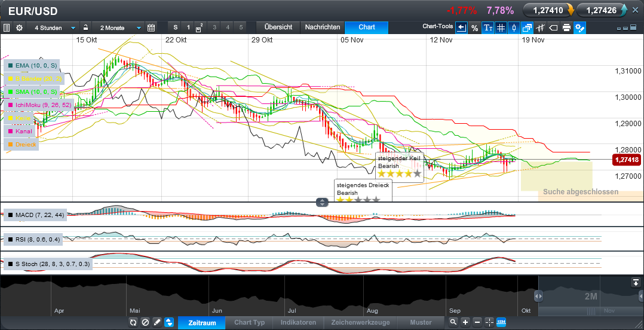Image resolution: width=644 pixels, height=330 pixels.
Task: Open the chart list icon at toolbar start
Action: 7,28
